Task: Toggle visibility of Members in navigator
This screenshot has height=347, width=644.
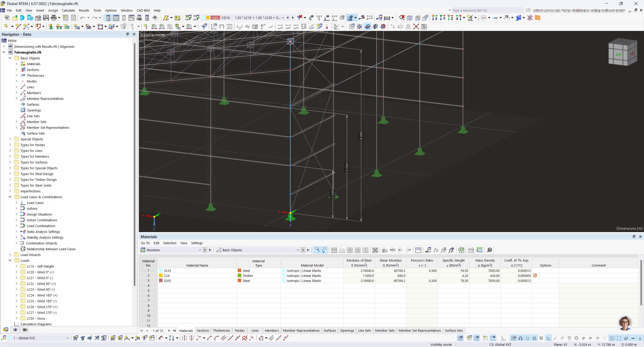Action: click(34, 93)
